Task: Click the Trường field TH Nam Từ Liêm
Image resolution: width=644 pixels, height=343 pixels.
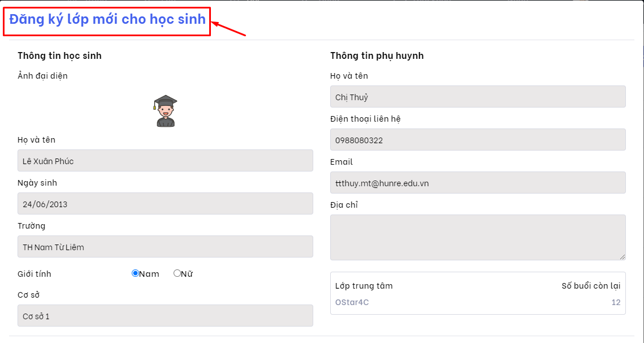Action: (165, 247)
